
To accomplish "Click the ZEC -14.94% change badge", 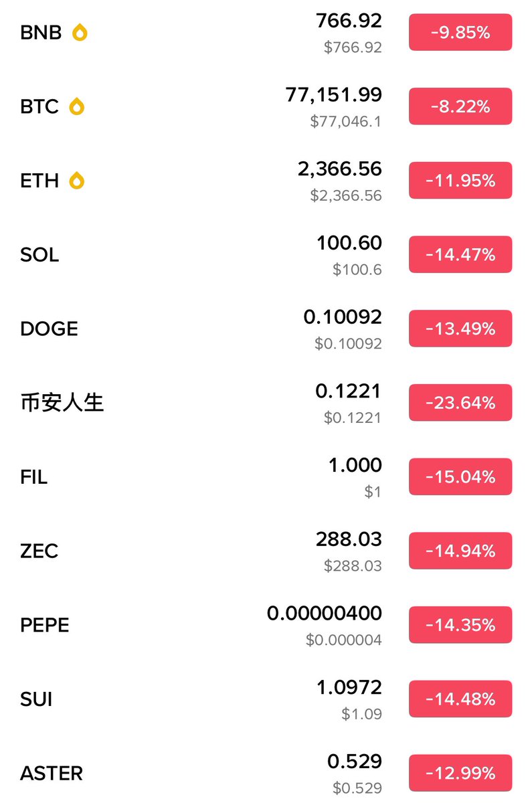I will tap(460, 551).
